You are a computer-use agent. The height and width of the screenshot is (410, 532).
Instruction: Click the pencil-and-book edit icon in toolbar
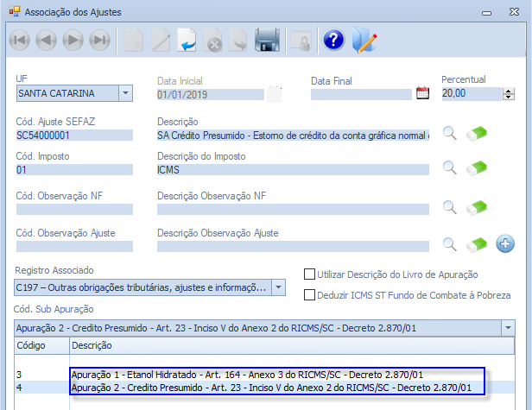pyautogui.click(x=364, y=41)
